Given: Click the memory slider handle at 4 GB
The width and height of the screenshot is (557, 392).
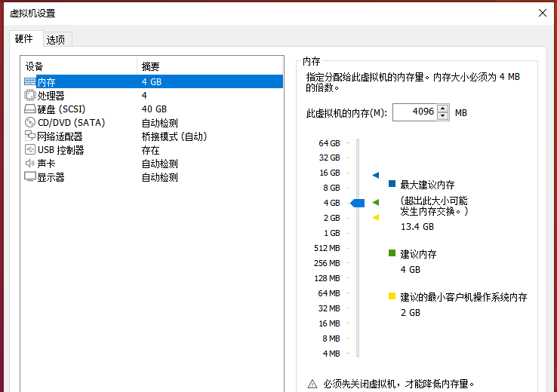Looking at the screenshot, I should point(357,203).
